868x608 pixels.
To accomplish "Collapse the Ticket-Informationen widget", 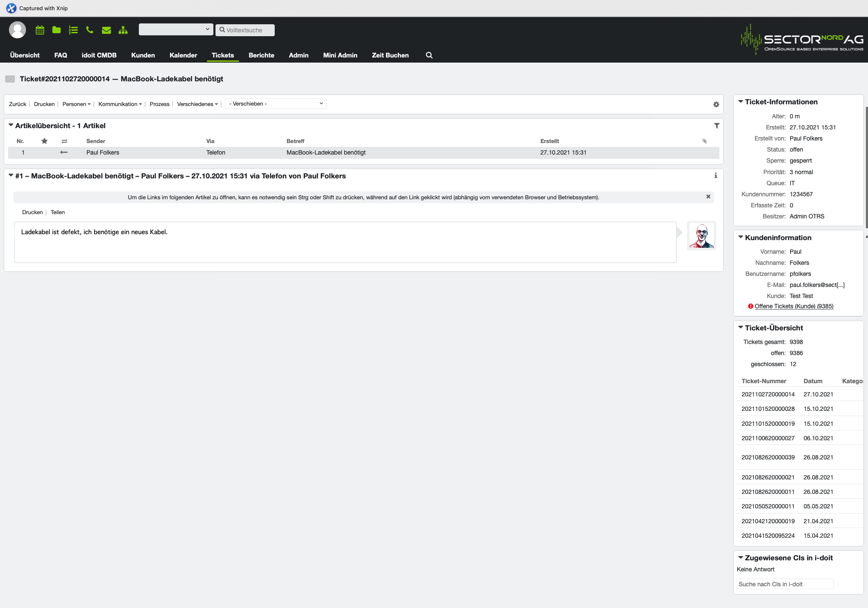I will click(741, 102).
